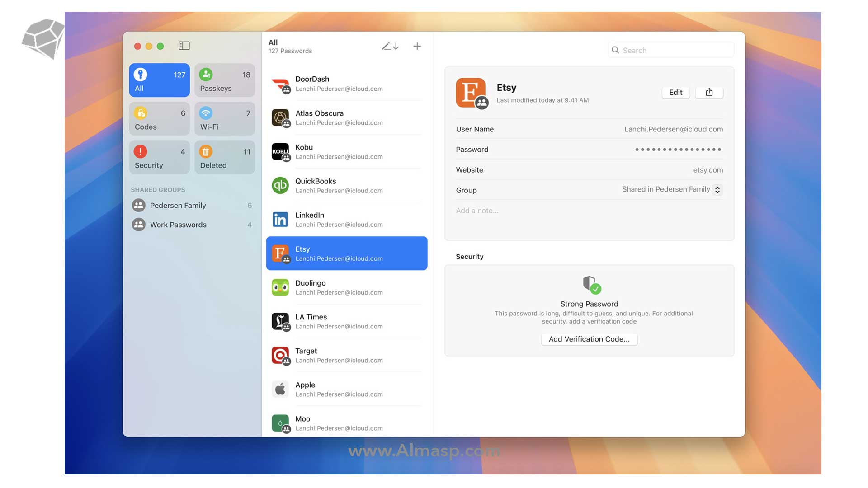Click the QuickBooks app icon
The height and width of the screenshot is (488, 868).
coord(280,185)
